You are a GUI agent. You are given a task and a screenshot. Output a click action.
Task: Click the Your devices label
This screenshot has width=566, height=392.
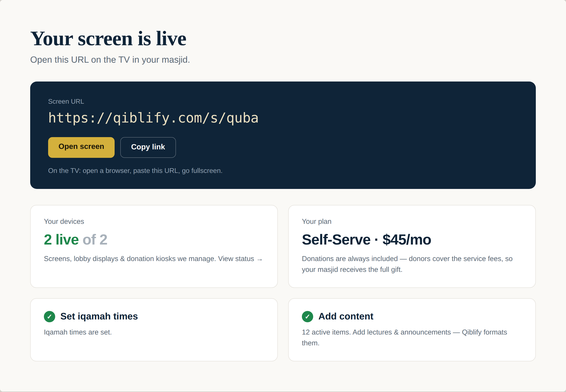[x=64, y=221]
